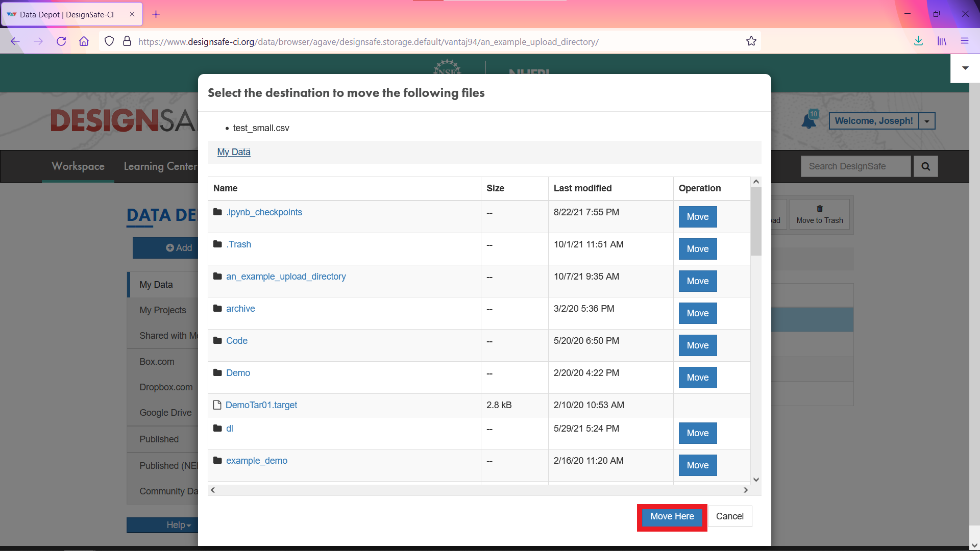980x551 pixels.
Task: Click the Move to Trash icon
Action: click(819, 209)
